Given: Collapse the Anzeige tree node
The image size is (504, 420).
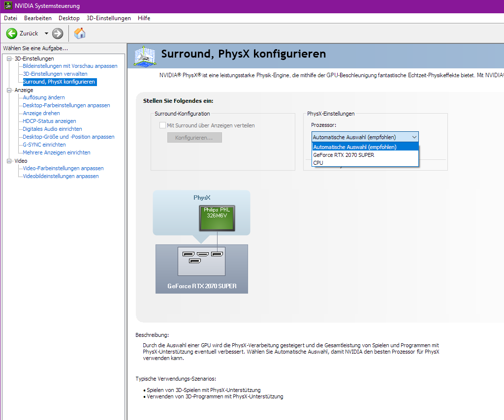Looking at the screenshot, I should point(9,90).
